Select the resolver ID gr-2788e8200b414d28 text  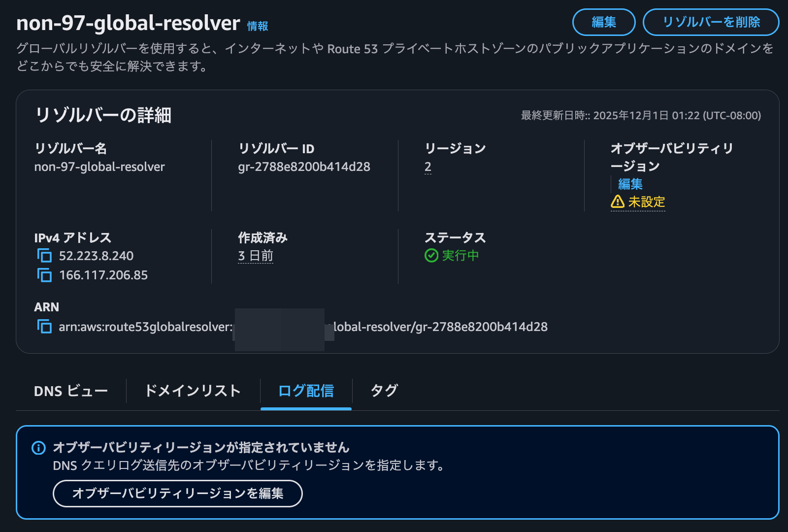[304, 166]
